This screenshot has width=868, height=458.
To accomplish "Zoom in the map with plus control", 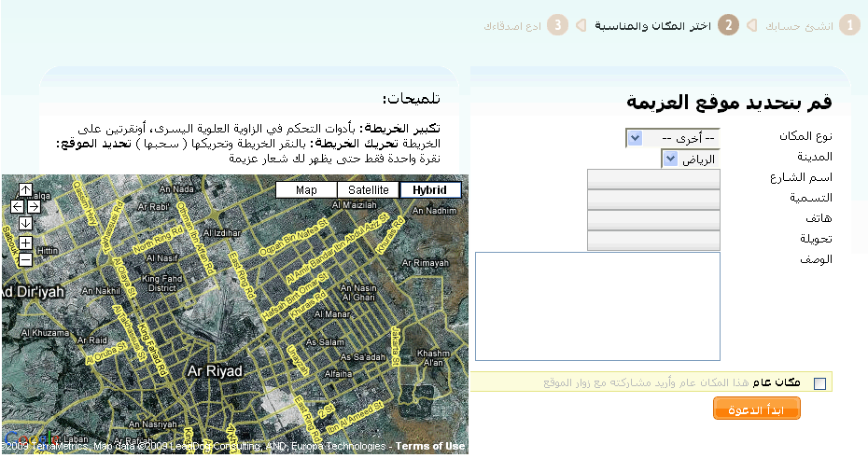I will coord(25,243).
